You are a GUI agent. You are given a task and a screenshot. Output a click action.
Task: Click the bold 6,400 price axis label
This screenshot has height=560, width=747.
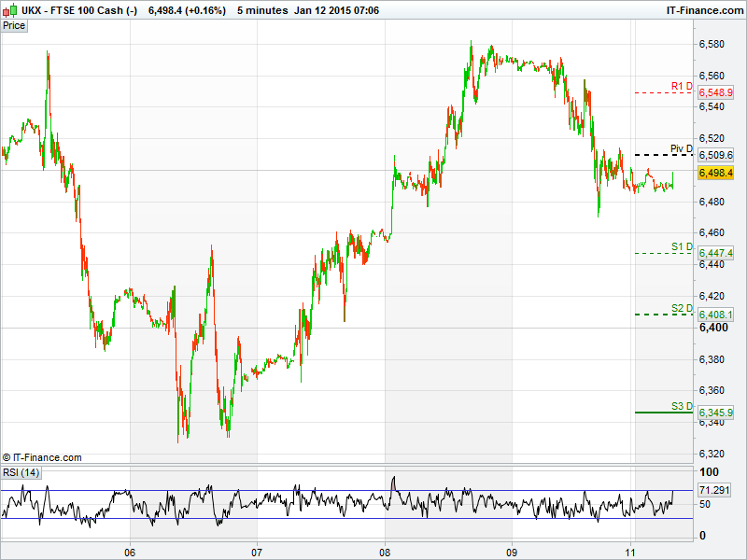click(712, 328)
